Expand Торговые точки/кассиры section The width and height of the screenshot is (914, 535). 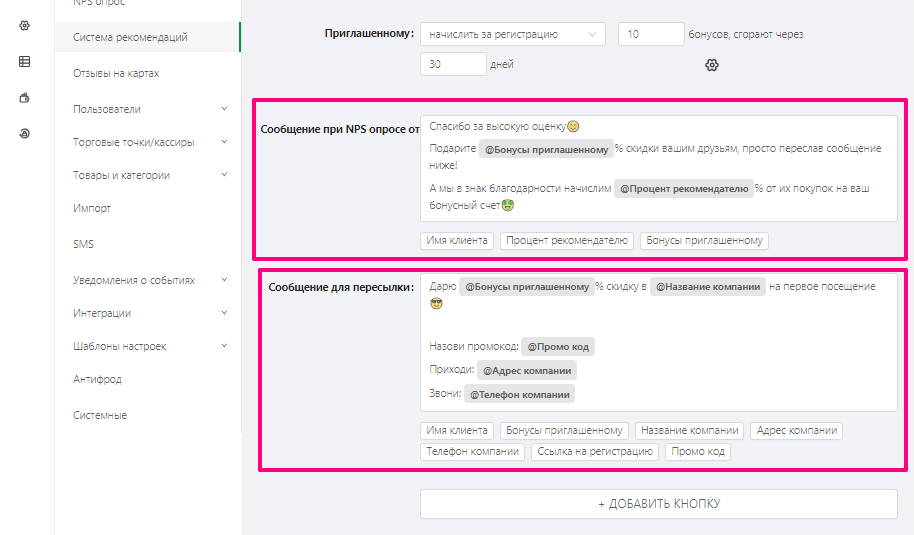(148, 142)
